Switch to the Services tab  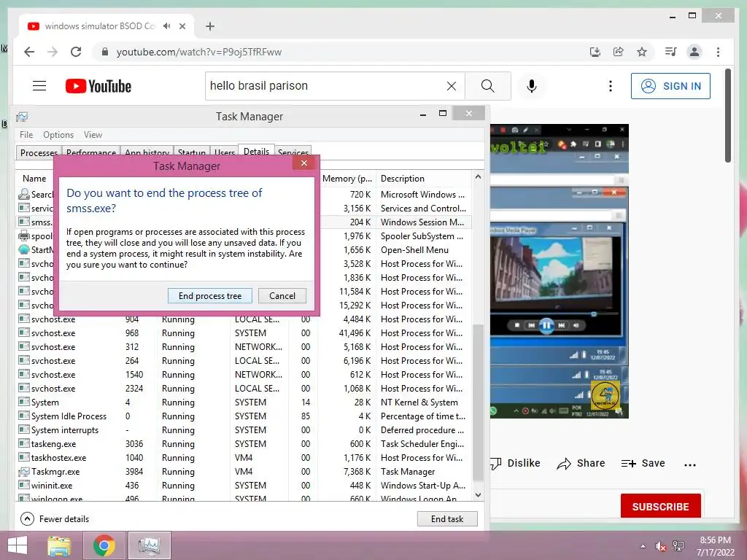point(293,152)
